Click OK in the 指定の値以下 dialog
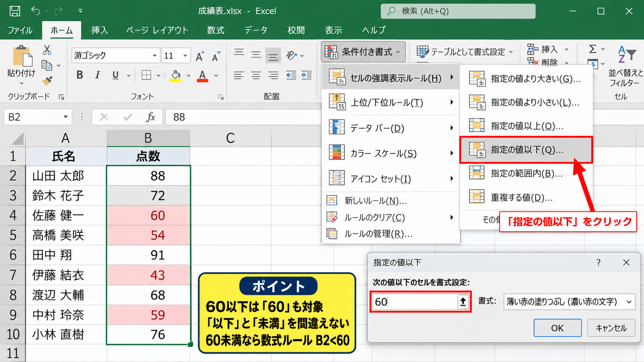The height and width of the screenshot is (362, 644). click(x=557, y=328)
